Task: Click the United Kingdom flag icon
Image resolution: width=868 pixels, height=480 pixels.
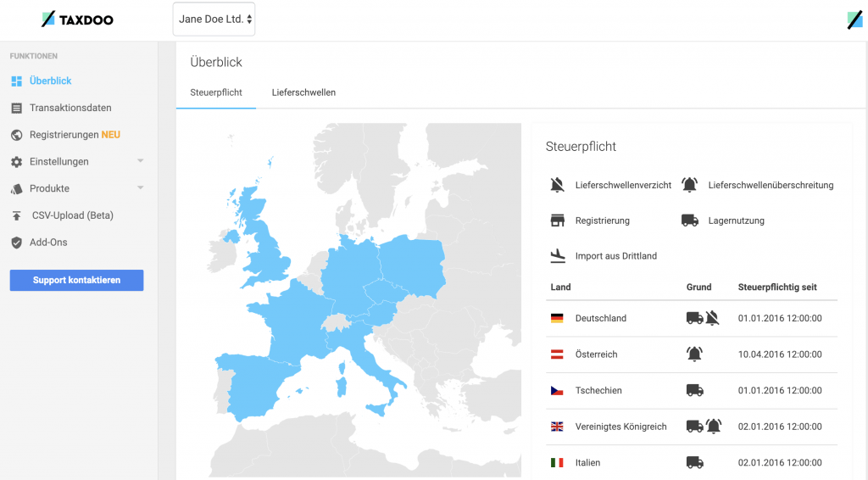Action: pyautogui.click(x=557, y=427)
